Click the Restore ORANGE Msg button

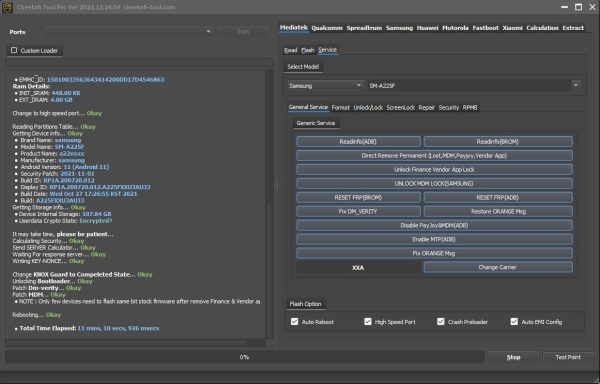(x=498, y=212)
